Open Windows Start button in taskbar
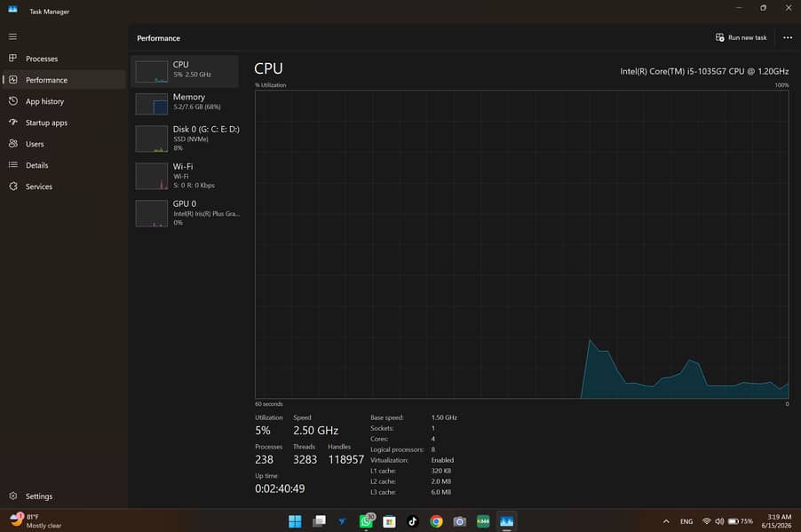This screenshot has width=801, height=532. 295,521
